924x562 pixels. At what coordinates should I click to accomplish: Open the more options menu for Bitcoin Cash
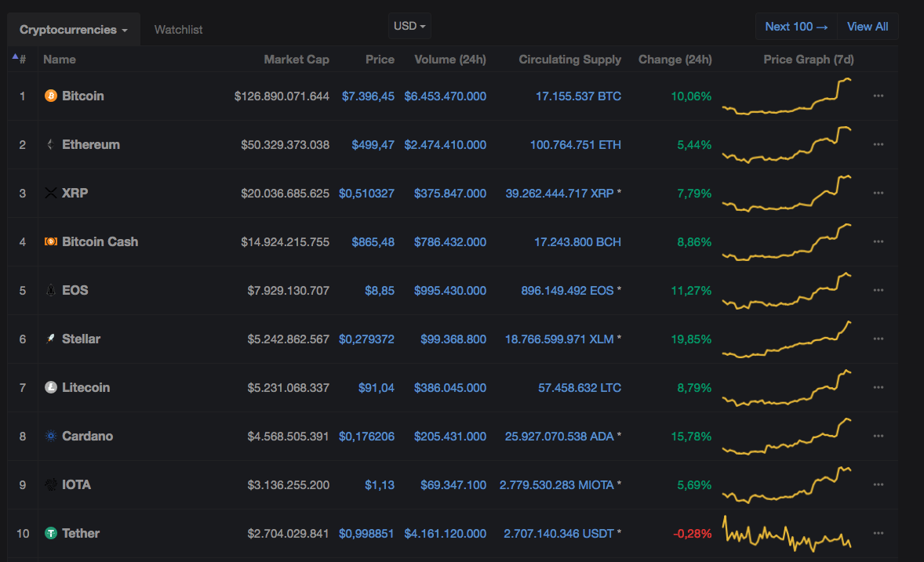tap(878, 241)
